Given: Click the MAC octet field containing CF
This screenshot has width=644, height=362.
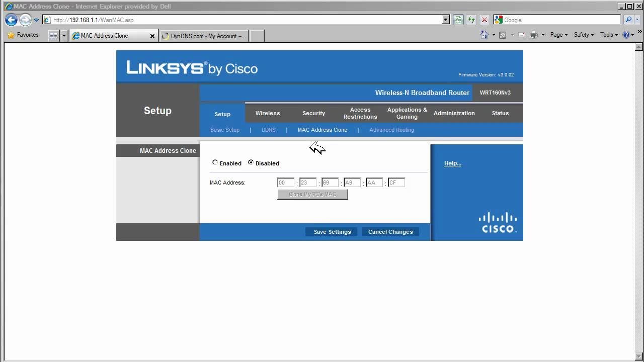Looking at the screenshot, I should click(396, 183).
